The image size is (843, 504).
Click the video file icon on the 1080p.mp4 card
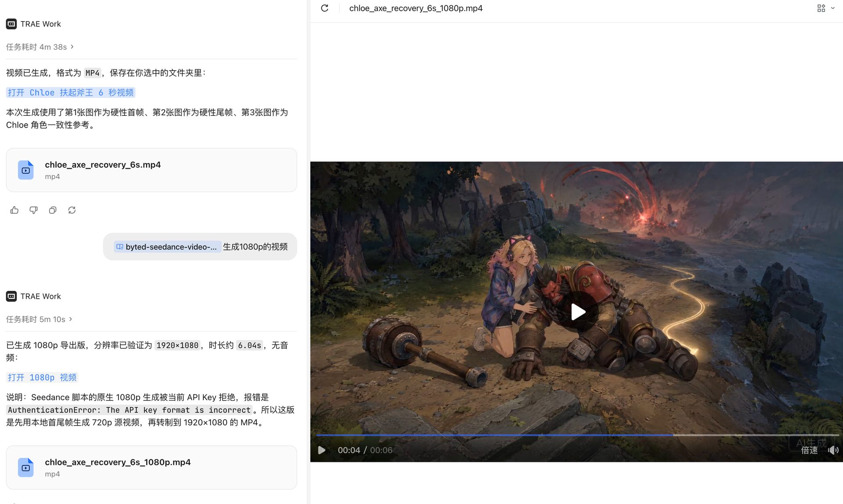click(26, 468)
